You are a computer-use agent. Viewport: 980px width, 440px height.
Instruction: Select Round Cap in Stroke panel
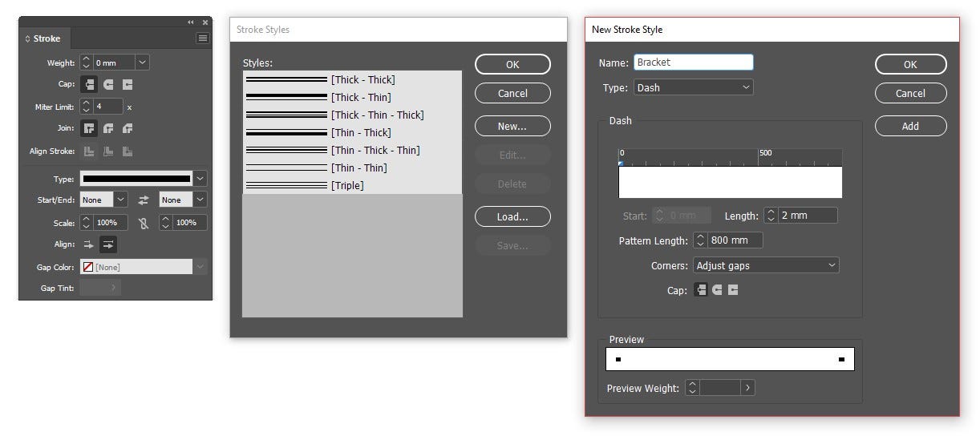click(109, 84)
